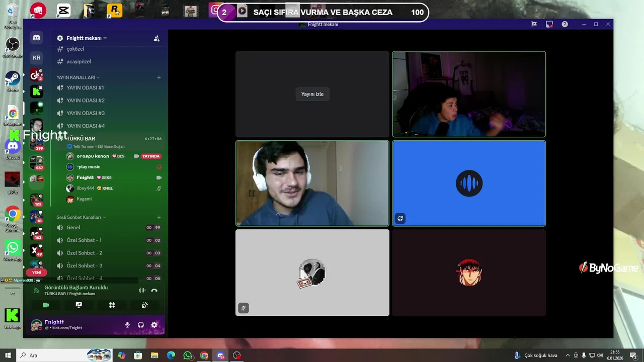Open Google Chrome desktop shortcut
This screenshot has height=362, width=644.
(13, 219)
